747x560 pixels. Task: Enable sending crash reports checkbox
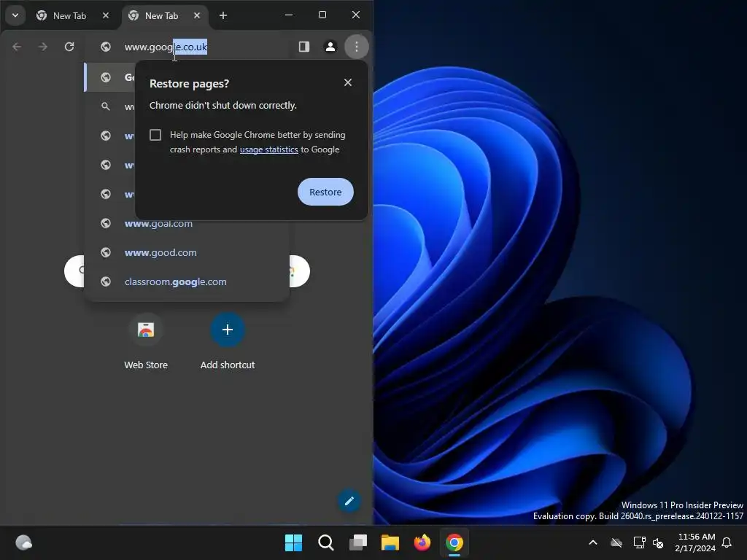pos(155,135)
